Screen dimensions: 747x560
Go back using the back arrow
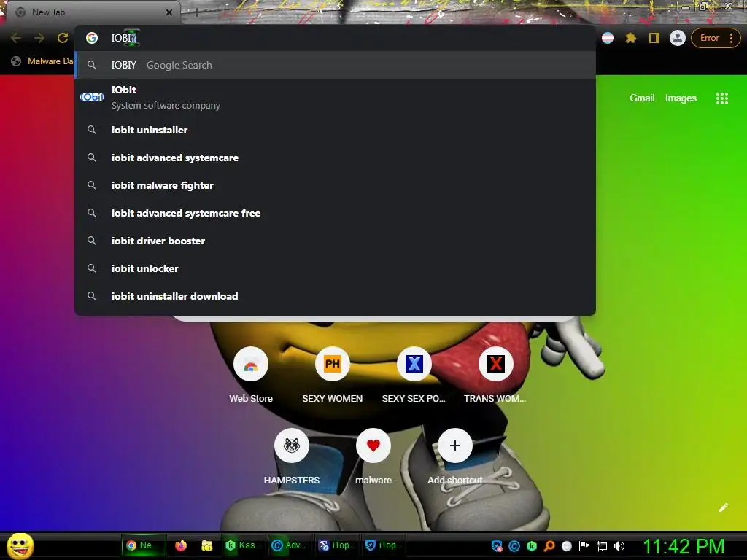16,38
